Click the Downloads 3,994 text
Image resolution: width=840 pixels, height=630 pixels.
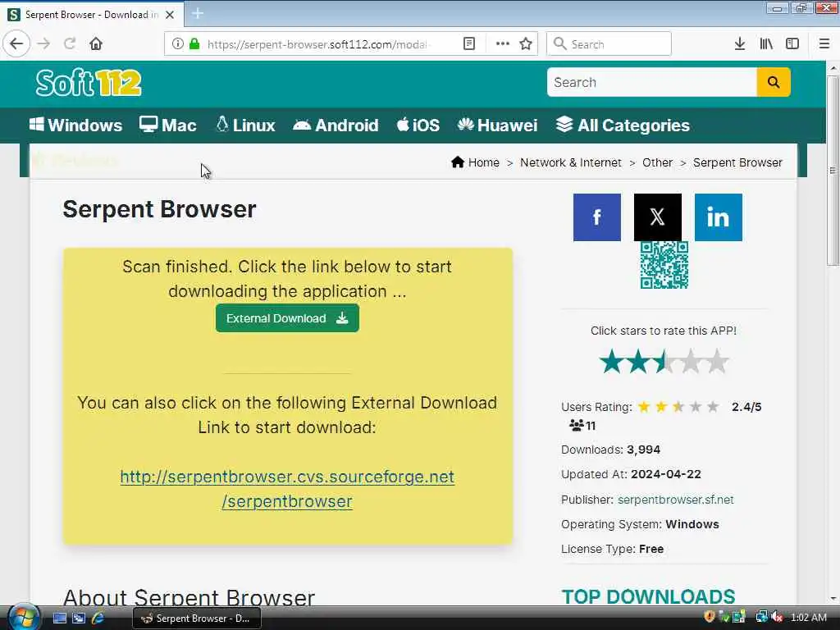click(x=610, y=450)
